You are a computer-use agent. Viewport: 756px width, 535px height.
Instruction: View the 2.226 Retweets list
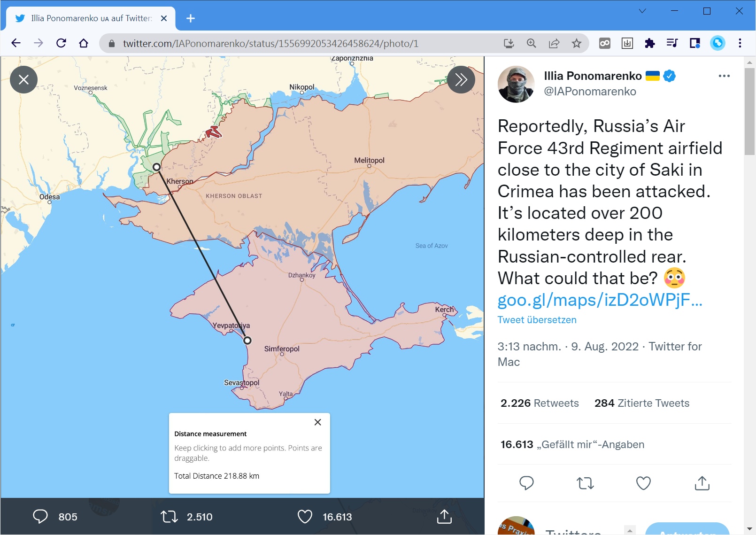click(x=540, y=403)
